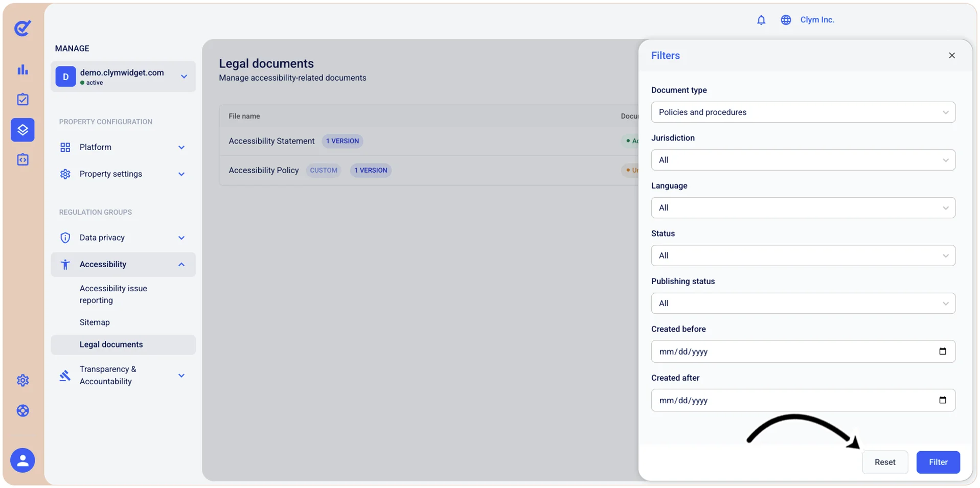Click the Accessibility person icon
This screenshot has width=980, height=488.
[x=65, y=264]
